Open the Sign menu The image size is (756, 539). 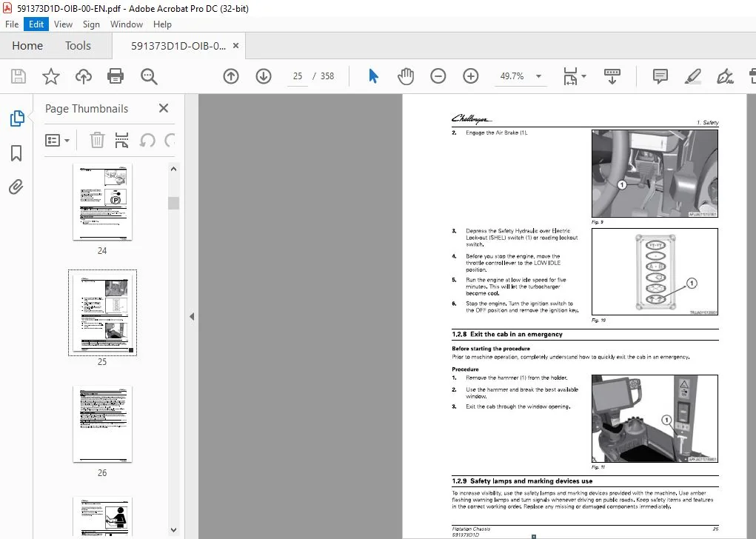91,24
